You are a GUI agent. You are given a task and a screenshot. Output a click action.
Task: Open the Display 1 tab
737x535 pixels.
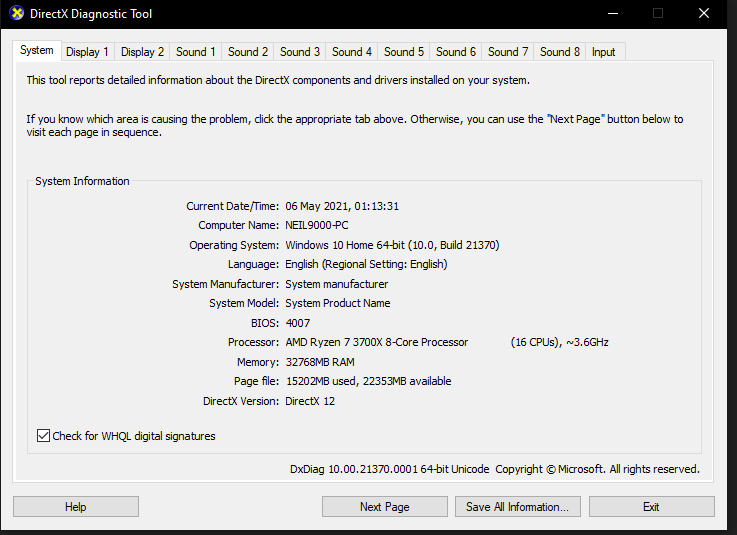click(87, 52)
